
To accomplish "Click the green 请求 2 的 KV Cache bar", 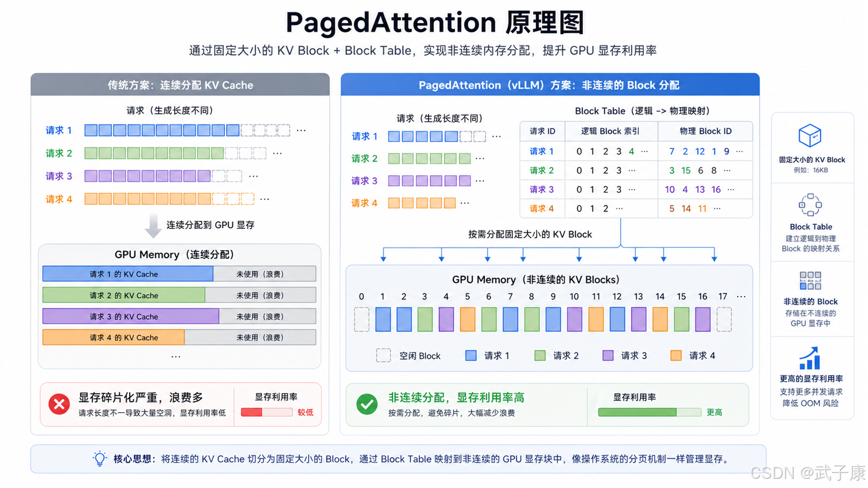I will click(124, 296).
